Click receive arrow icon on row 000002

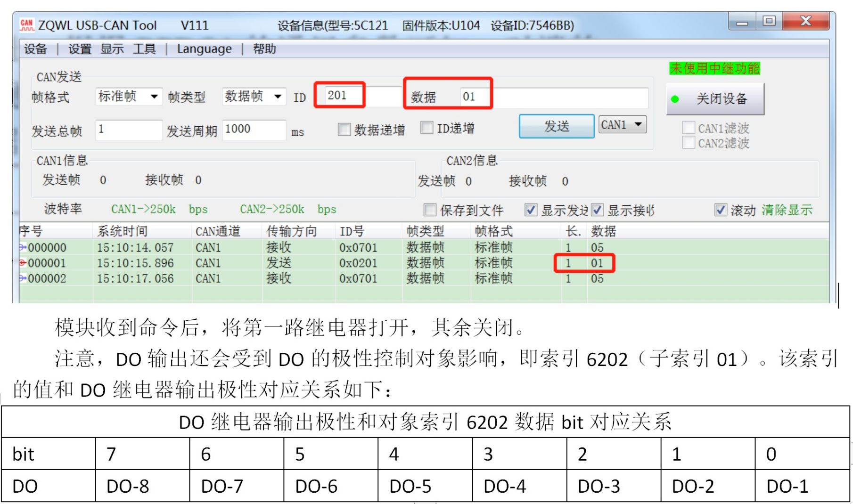[23, 278]
